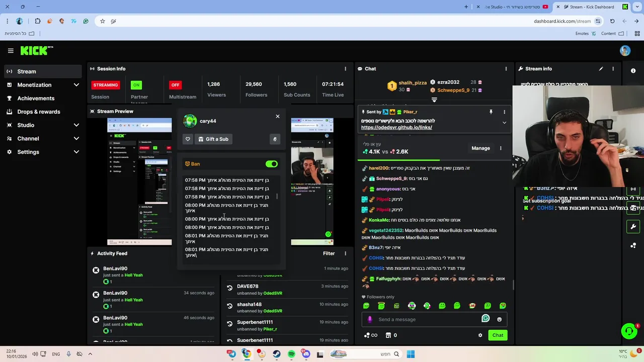Click the Windows Start button
The width and height of the screenshot is (644, 362).
click(411, 354)
